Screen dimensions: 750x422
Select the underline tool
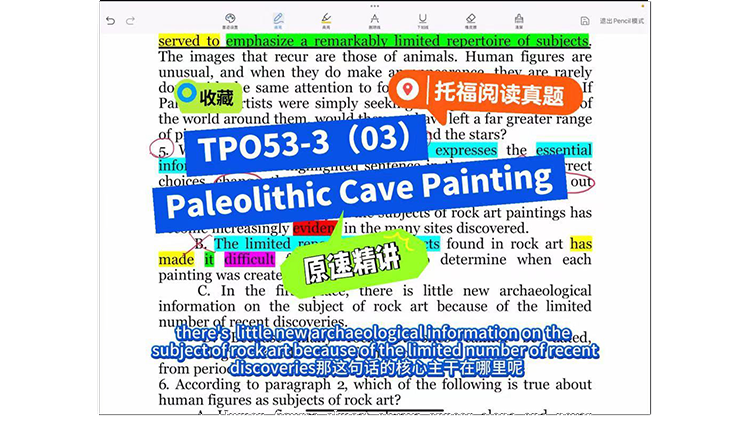(x=423, y=21)
